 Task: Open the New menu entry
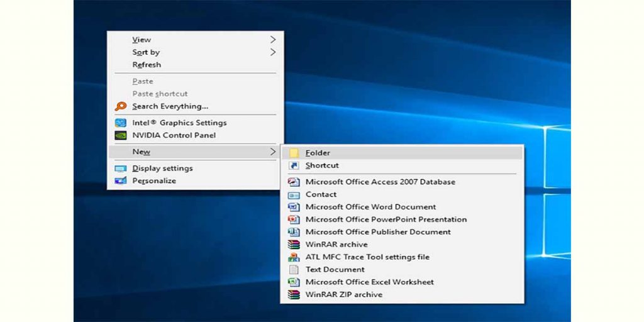coord(195,152)
